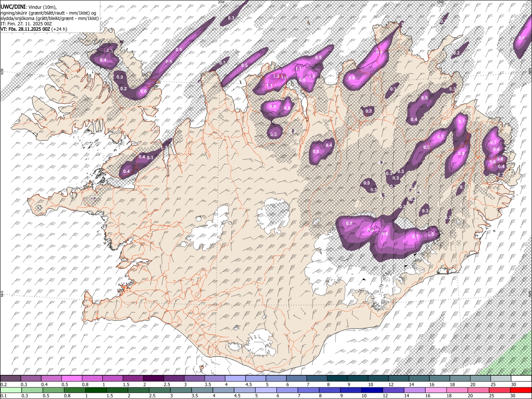Viewport: 532px width, 399px height.
Task: Pick the 14–16 light violet swatch in green scale
Action: coord(415,390)
